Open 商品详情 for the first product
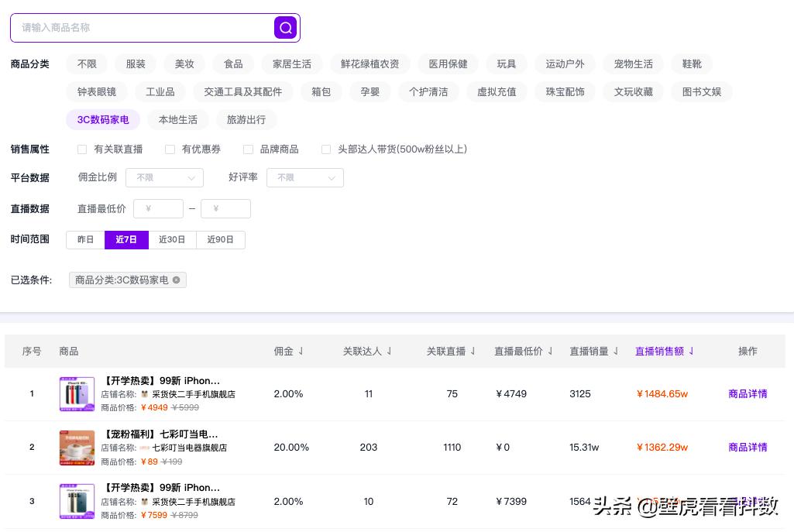The image size is (794, 532). [x=747, y=393]
